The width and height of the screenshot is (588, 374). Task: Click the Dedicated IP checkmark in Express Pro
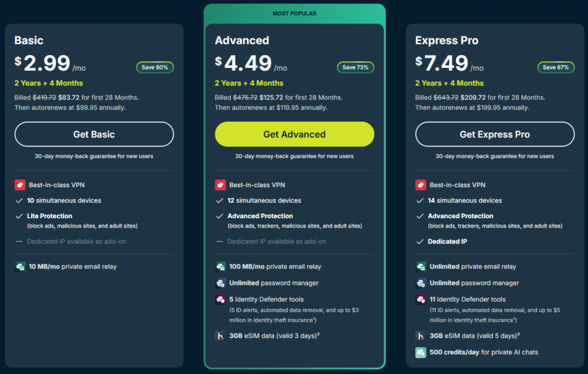[420, 242]
